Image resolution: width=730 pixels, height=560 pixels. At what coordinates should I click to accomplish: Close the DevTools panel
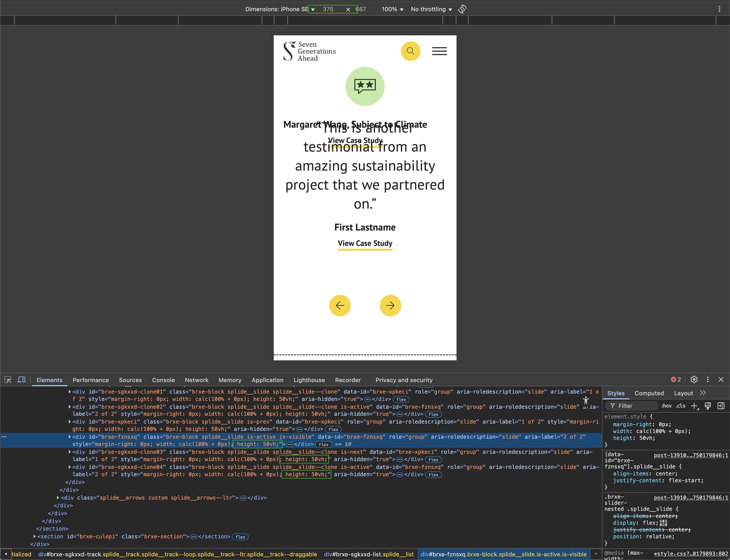[721, 380]
